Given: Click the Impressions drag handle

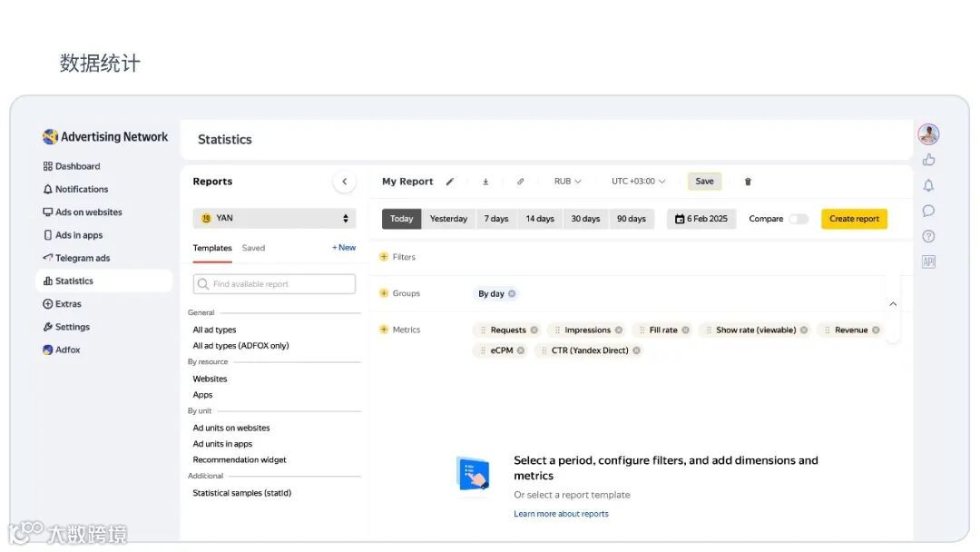Looking at the screenshot, I should pyautogui.click(x=557, y=330).
